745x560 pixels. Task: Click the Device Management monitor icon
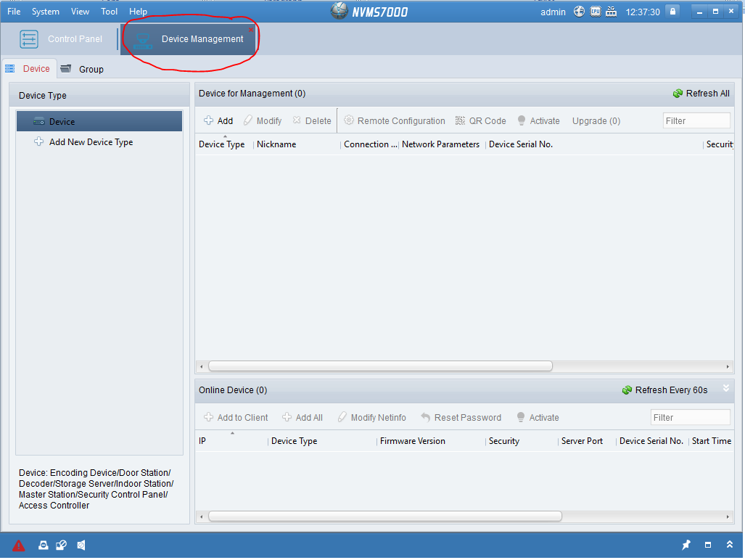142,41
